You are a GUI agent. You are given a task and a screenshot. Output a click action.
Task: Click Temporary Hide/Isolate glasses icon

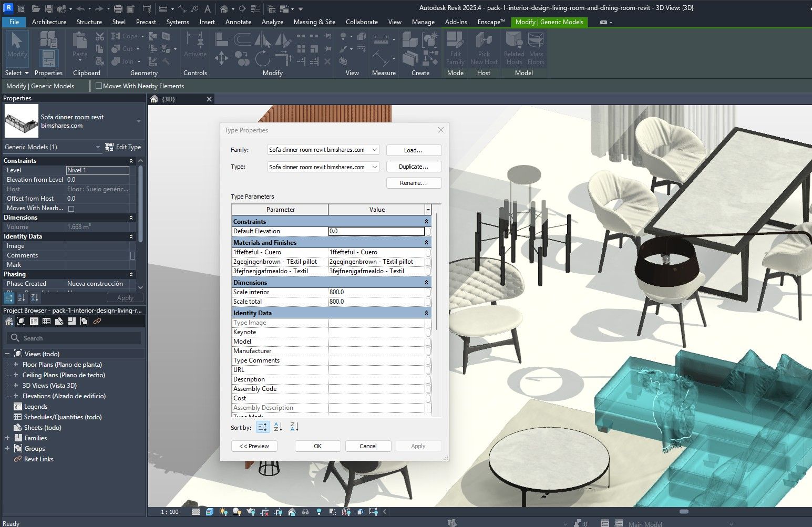(305, 512)
